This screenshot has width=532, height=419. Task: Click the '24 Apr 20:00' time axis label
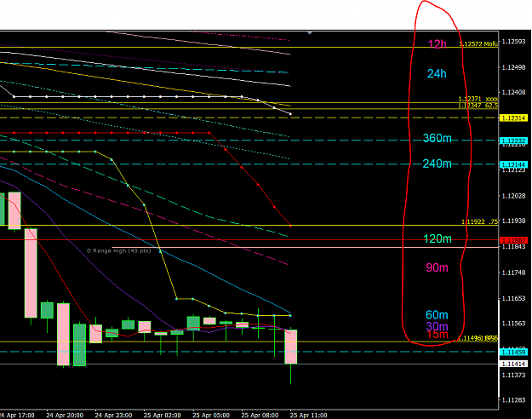coord(65,416)
